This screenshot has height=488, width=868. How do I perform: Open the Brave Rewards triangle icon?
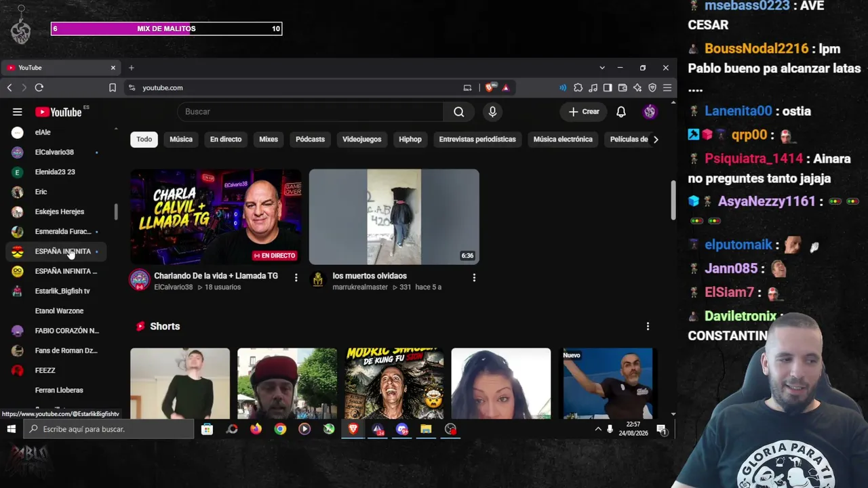[x=506, y=87]
